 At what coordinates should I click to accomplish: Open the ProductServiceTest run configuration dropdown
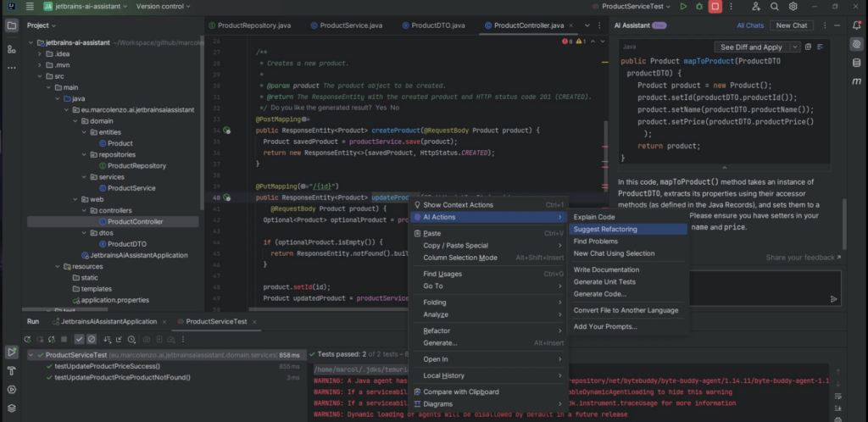pos(633,7)
